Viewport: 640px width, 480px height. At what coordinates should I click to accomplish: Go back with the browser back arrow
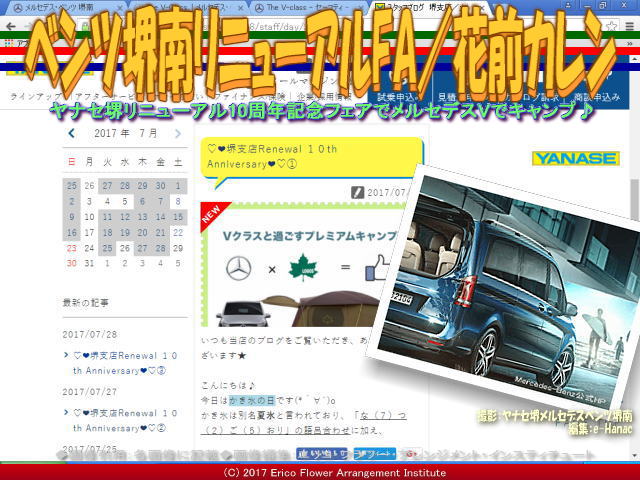pyautogui.click(x=11, y=27)
